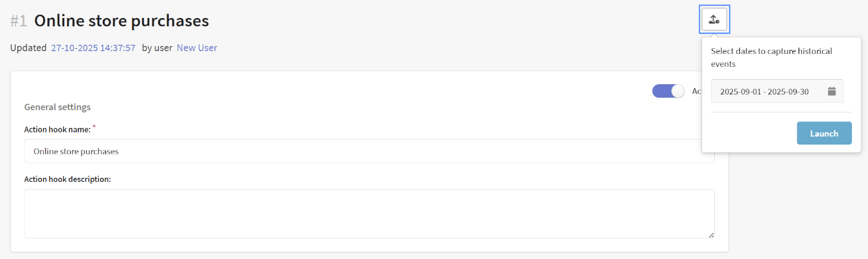Viewport: 868px width, 259px height.
Task: Click the historical events capture icon button
Action: tap(714, 19)
